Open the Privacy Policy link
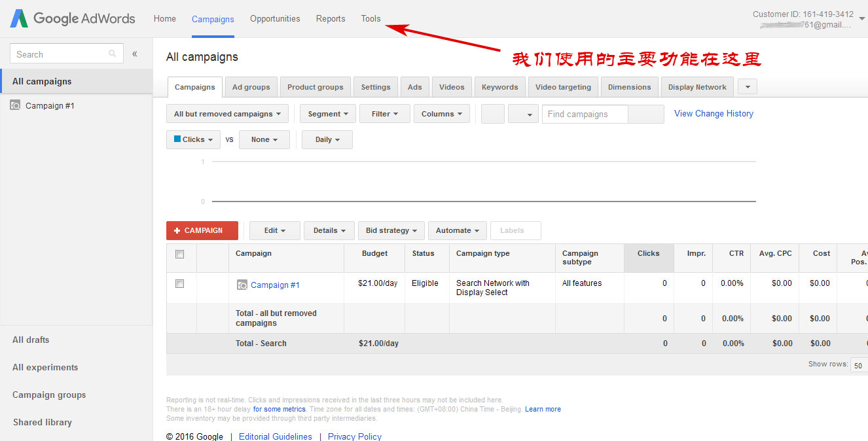 [355, 436]
